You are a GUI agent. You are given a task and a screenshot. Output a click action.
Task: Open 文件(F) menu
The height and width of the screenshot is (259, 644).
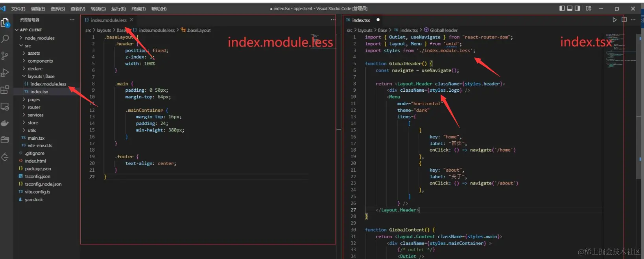tap(18, 9)
